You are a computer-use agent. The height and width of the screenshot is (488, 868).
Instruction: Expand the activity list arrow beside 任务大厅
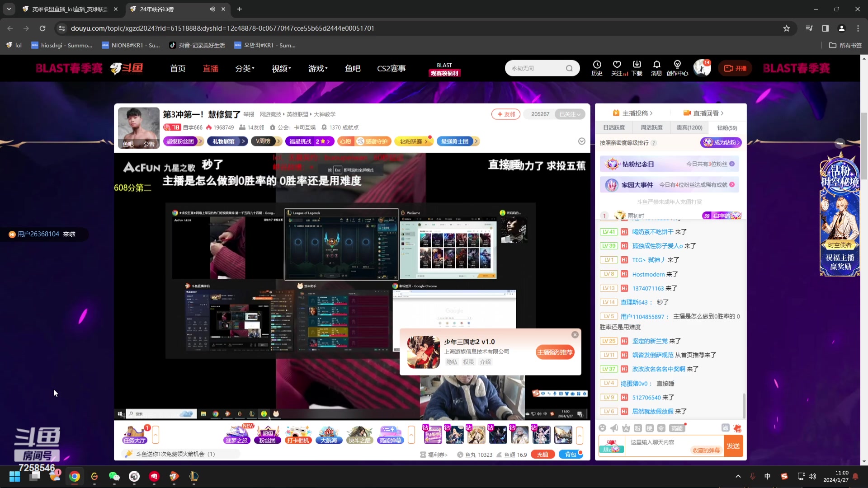click(156, 435)
